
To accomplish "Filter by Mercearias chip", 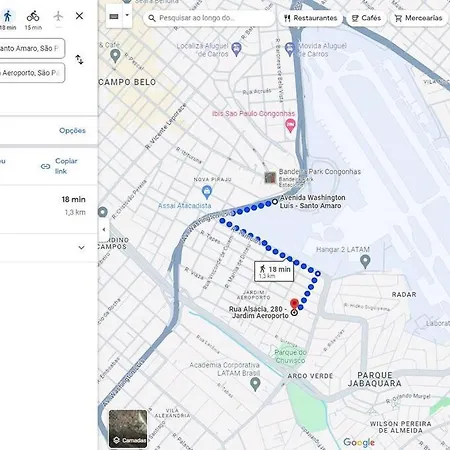I will tap(419, 18).
